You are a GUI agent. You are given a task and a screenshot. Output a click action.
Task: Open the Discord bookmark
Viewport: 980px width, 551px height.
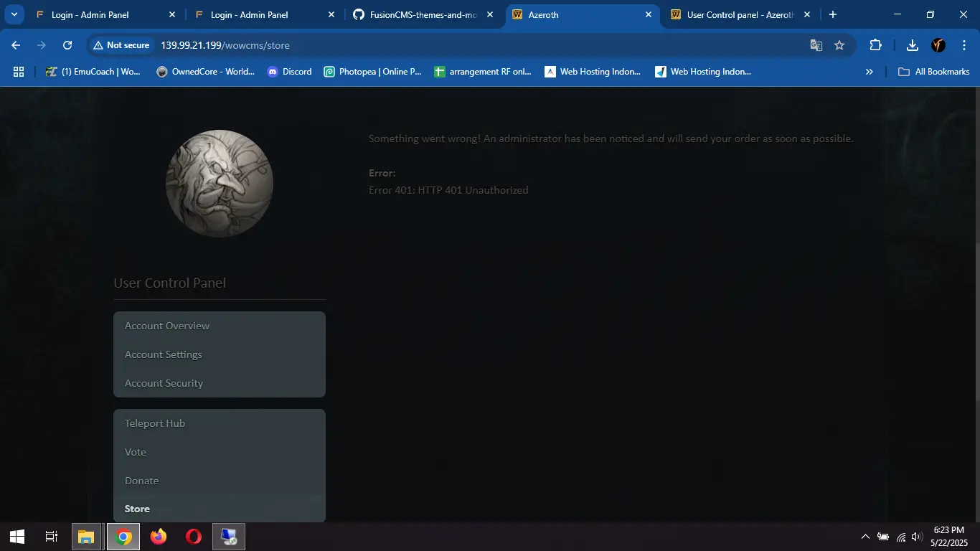pyautogui.click(x=289, y=72)
